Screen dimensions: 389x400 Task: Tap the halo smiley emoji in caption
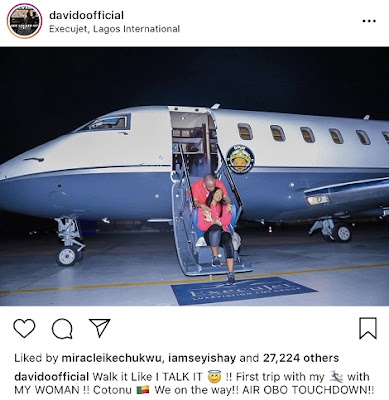214,377
